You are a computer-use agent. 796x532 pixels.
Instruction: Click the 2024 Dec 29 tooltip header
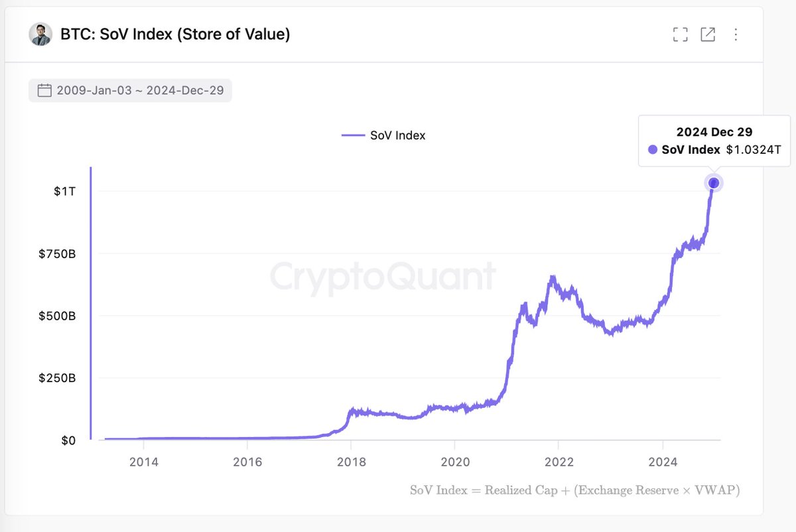pyautogui.click(x=714, y=131)
